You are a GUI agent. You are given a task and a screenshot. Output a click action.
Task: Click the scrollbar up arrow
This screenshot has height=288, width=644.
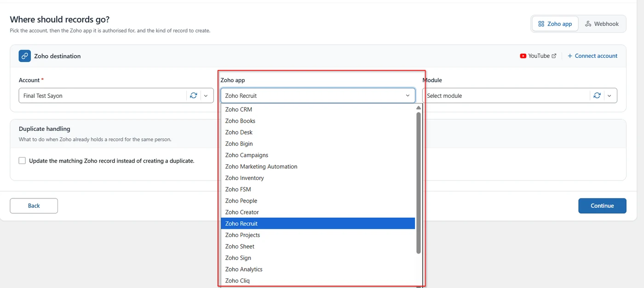click(x=419, y=108)
